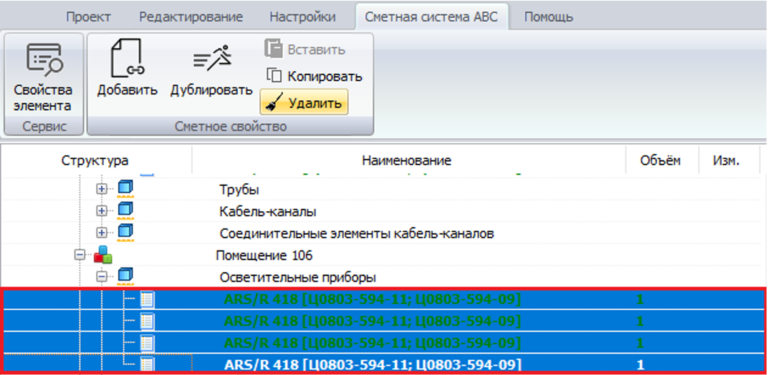Image resolution: width=768 pixels, height=375 pixels.
Task: Click the colored blocks icon of Помещение 106
Action: click(x=103, y=255)
